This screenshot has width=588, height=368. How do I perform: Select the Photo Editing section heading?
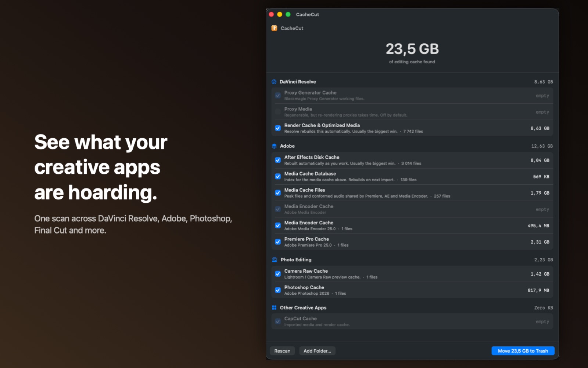(x=296, y=260)
